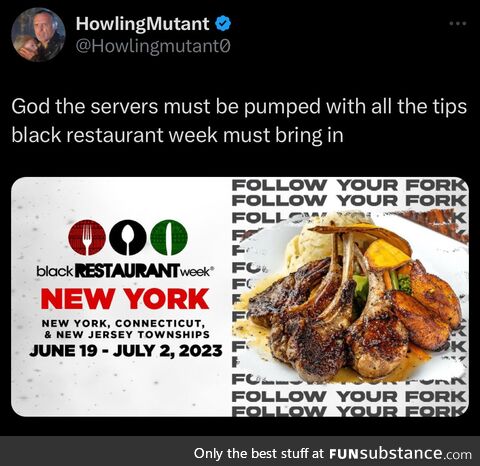Select the red NEW YORK heading
Image resolution: width=480 pixels, height=466 pixels.
[x=125, y=298]
